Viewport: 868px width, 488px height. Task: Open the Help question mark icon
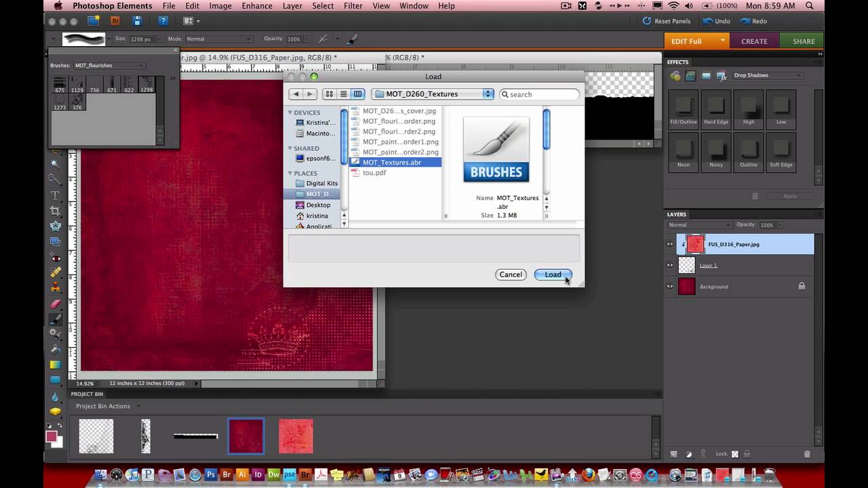click(x=163, y=21)
